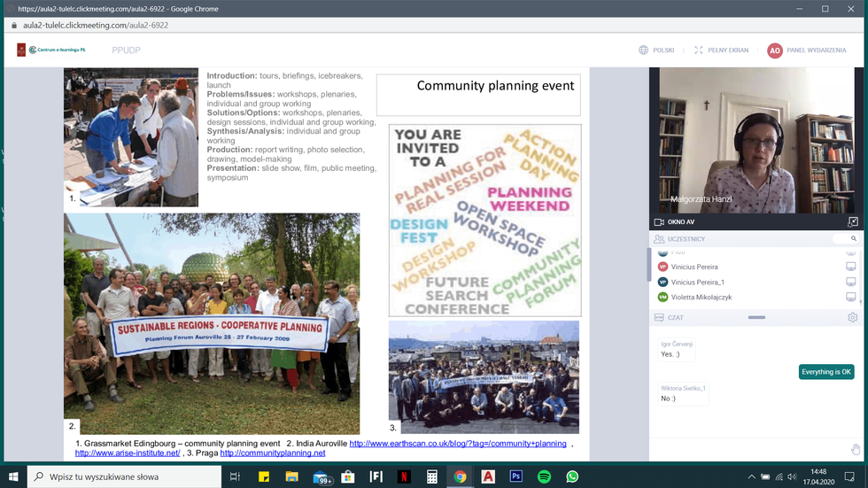Open WhatsApp from the taskbar
This screenshot has height=488, width=868.
coord(572,477)
